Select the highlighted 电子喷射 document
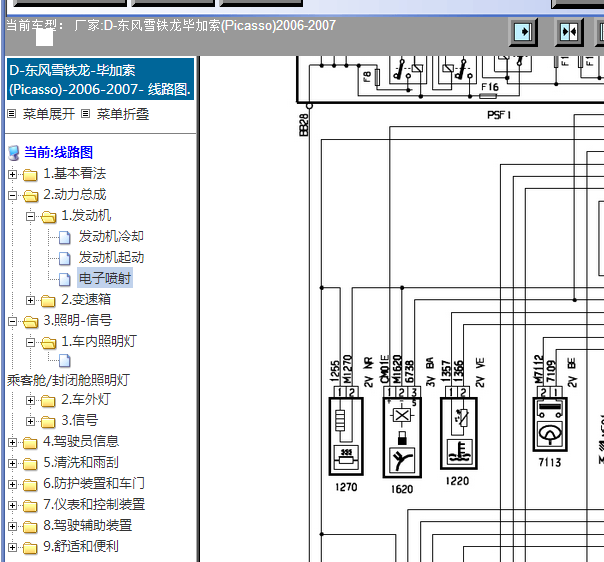 click(x=105, y=278)
